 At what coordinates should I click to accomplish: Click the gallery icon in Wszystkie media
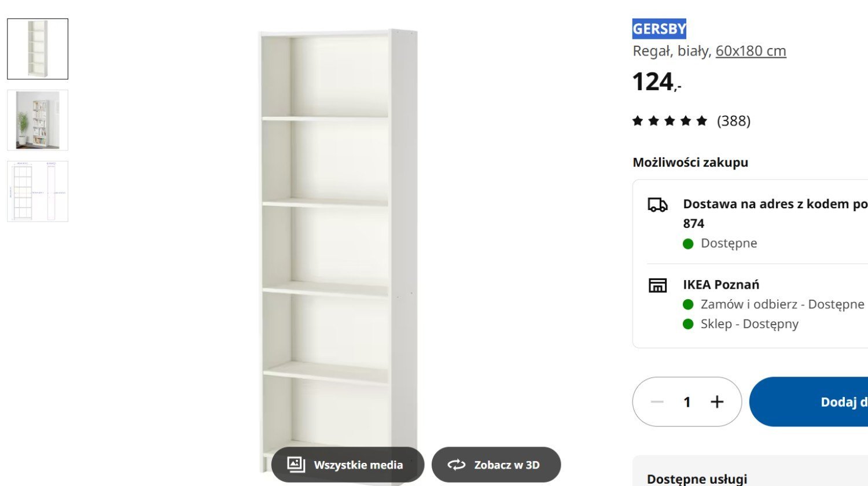(296, 465)
